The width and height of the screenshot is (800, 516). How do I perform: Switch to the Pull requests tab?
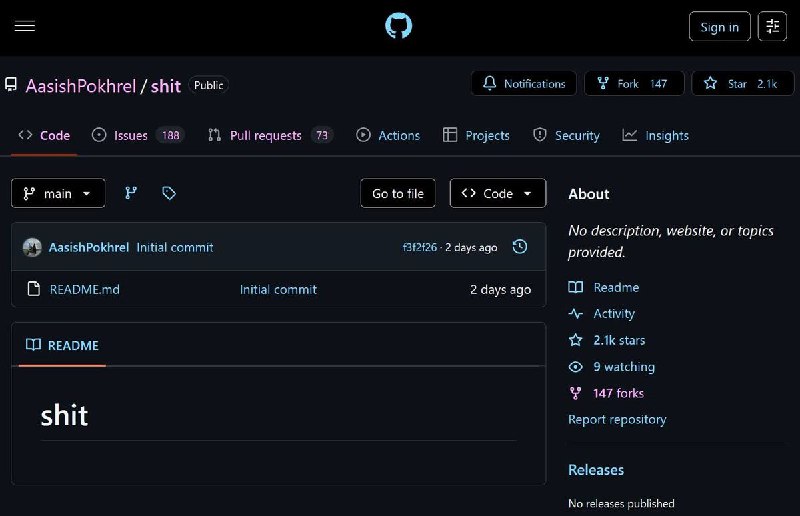click(271, 135)
